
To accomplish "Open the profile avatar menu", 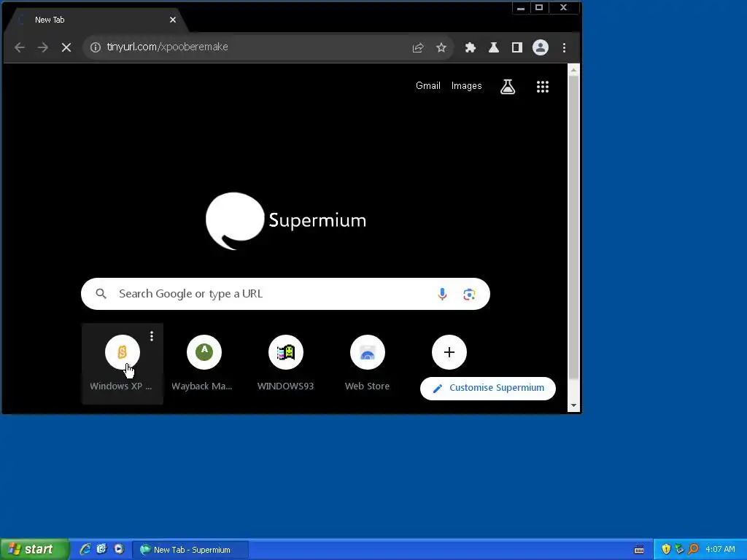I will [x=541, y=47].
